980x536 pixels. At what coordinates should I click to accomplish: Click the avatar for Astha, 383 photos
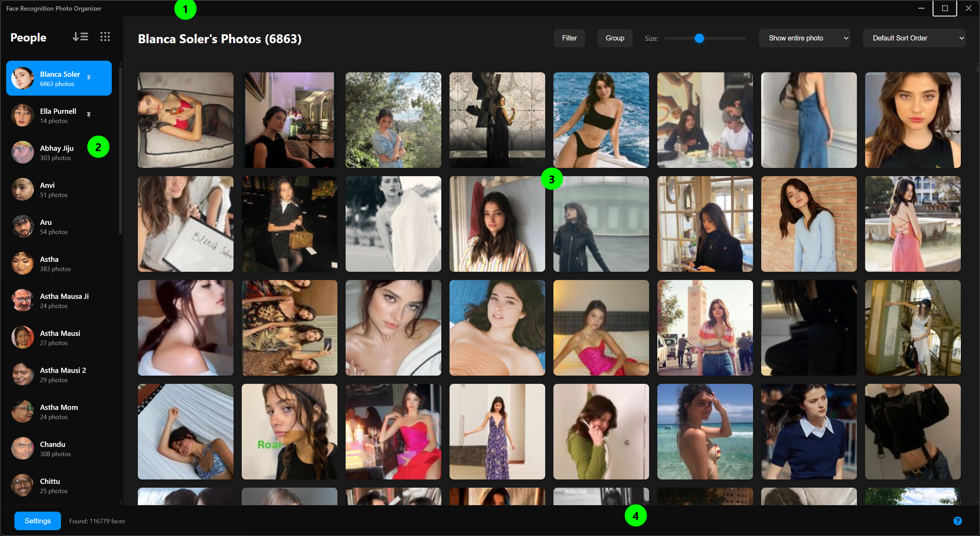(x=22, y=263)
